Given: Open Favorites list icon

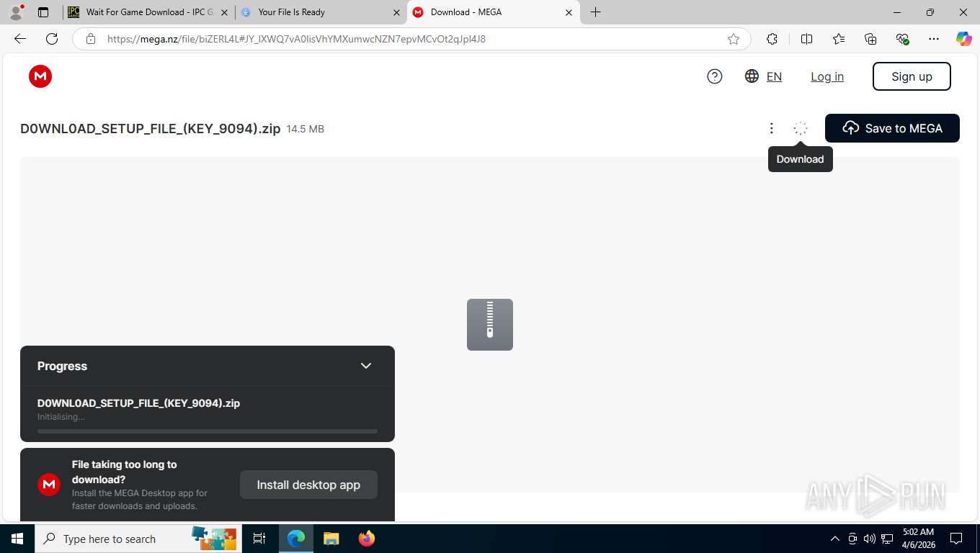Looking at the screenshot, I should click(839, 39).
